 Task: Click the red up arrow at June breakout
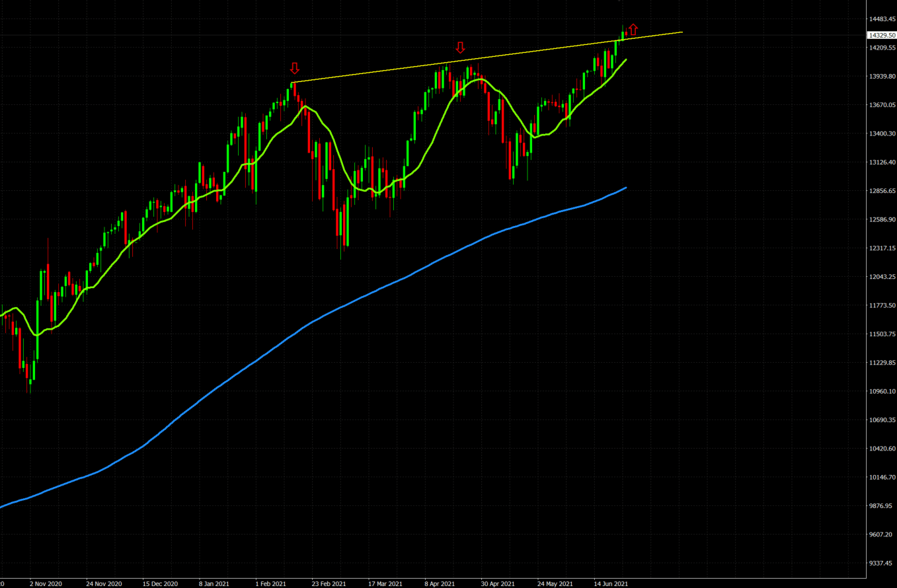tap(633, 29)
